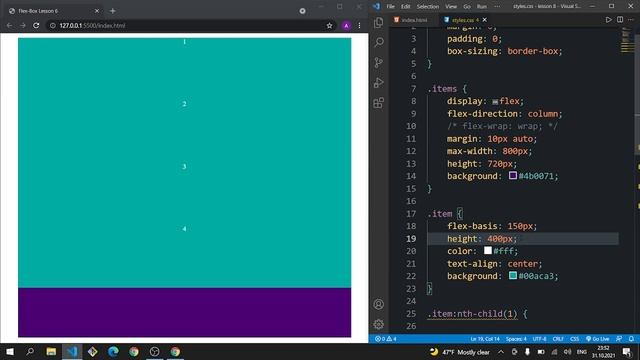Show hidden system tray icons
This screenshot has width=640, height=360.
(x=500, y=352)
